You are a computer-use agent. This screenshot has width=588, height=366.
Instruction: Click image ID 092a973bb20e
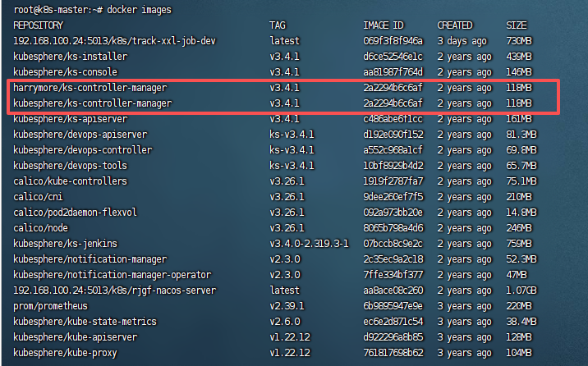(x=393, y=213)
